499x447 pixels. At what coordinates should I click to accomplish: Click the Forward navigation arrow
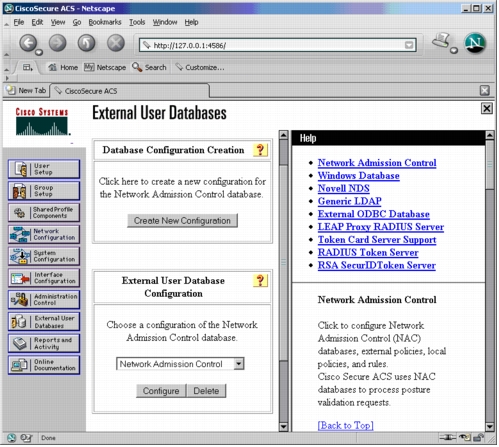(x=58, y=43)
